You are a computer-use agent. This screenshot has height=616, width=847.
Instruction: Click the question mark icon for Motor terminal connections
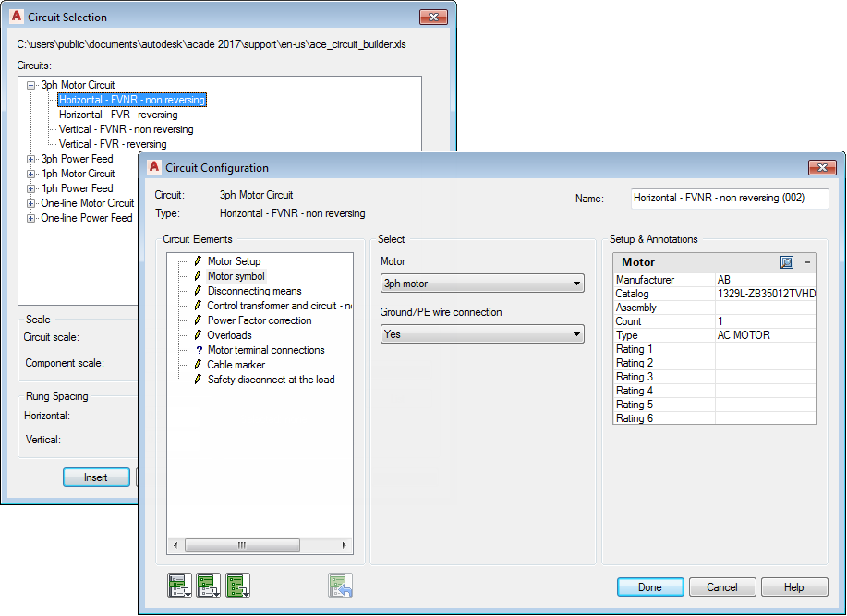pos(199,350)
